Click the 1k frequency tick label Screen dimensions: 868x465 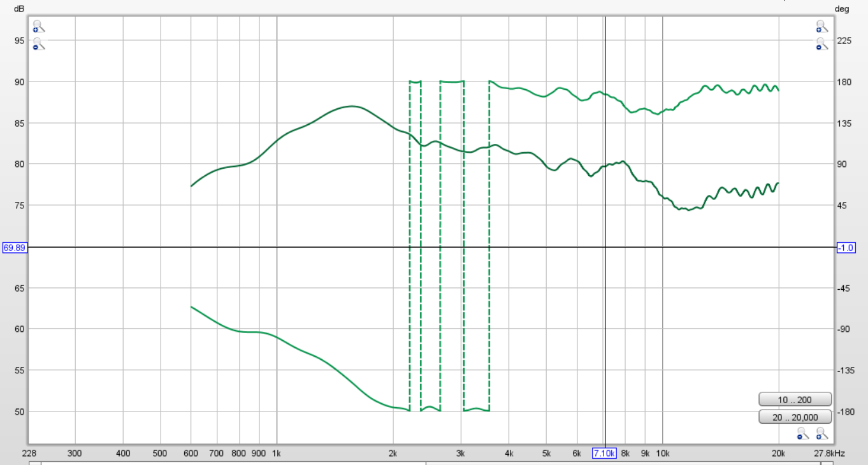[x=277, y=454]
